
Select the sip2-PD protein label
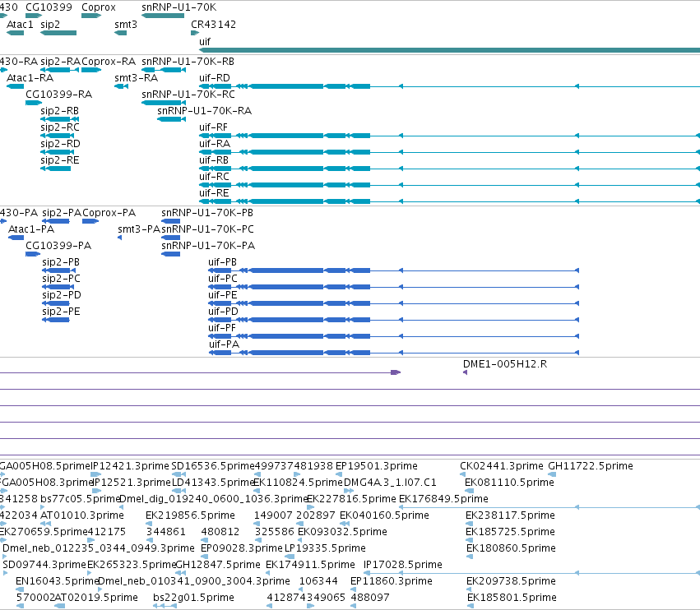click(x=62, y=295)
